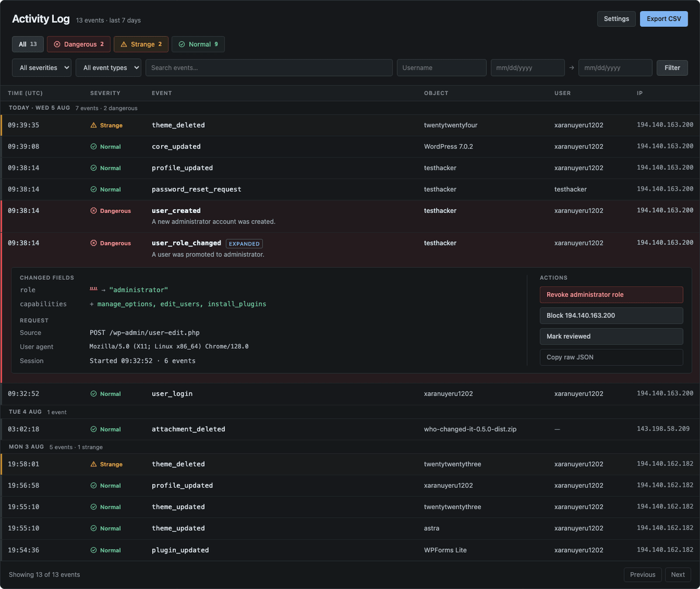Click the WPForms Lite object
This screenshot has height=589, width=700.
(445, 551)
